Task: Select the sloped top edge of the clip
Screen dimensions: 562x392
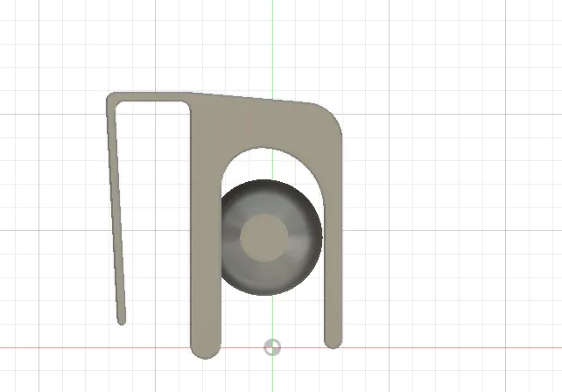Action: tap(251, 97)
